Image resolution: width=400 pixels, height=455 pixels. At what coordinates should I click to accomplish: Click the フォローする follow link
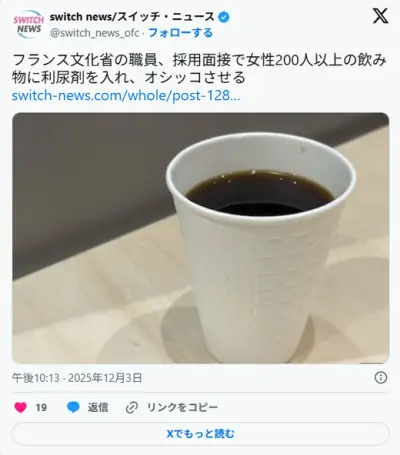click(x=180, y=33)
